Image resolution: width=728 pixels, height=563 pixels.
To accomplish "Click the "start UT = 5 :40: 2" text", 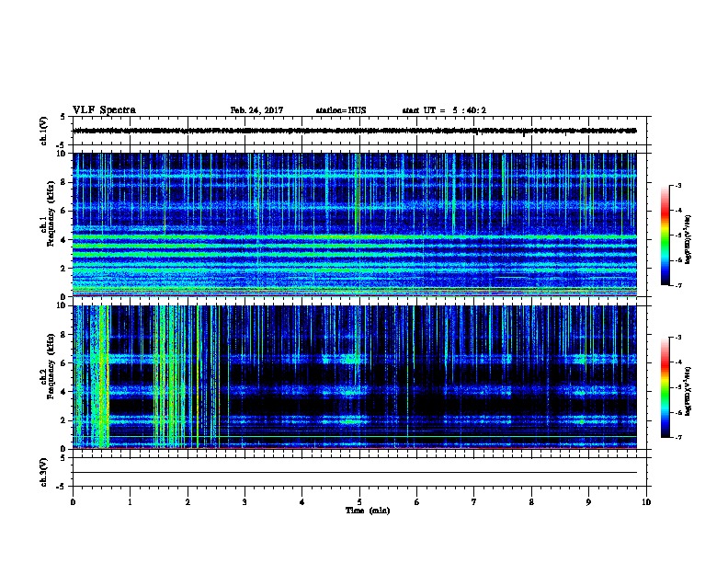I will [x=444, y=110].
